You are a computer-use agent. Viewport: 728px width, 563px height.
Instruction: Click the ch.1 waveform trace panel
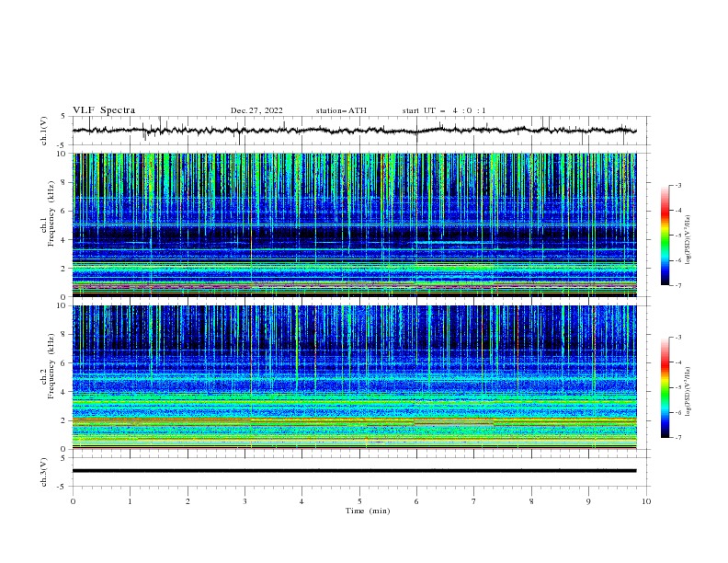pos(360,131)
